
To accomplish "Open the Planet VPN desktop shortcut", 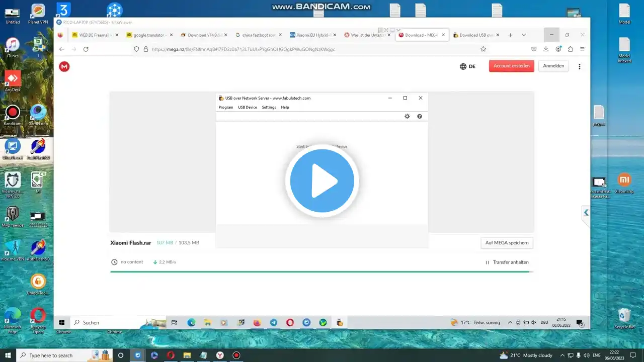I will [x=38, y=14].
